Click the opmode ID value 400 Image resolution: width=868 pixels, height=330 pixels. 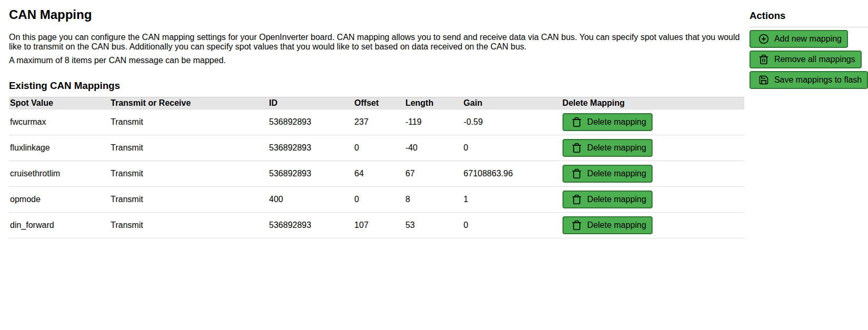(x=276, y=199)
